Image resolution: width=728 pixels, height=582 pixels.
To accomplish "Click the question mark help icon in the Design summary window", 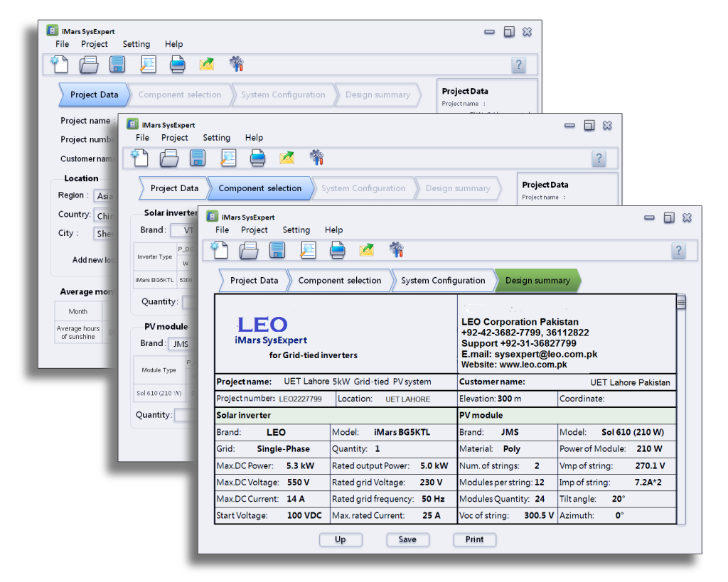I will (x=678, y=251).
